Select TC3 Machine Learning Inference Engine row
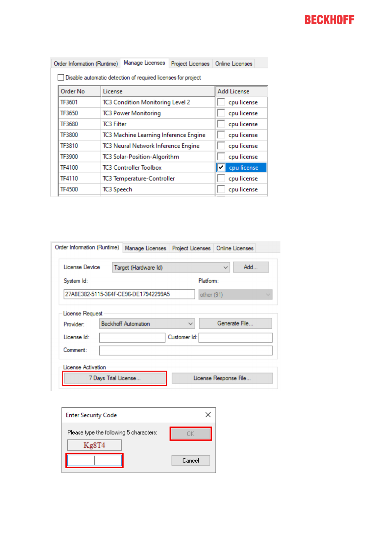Viewport: 392px width, 554px height. click(154, 135)
